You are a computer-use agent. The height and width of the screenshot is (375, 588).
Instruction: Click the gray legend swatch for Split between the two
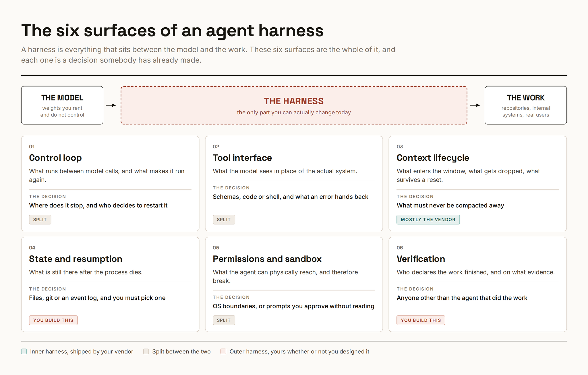(146, 351)
